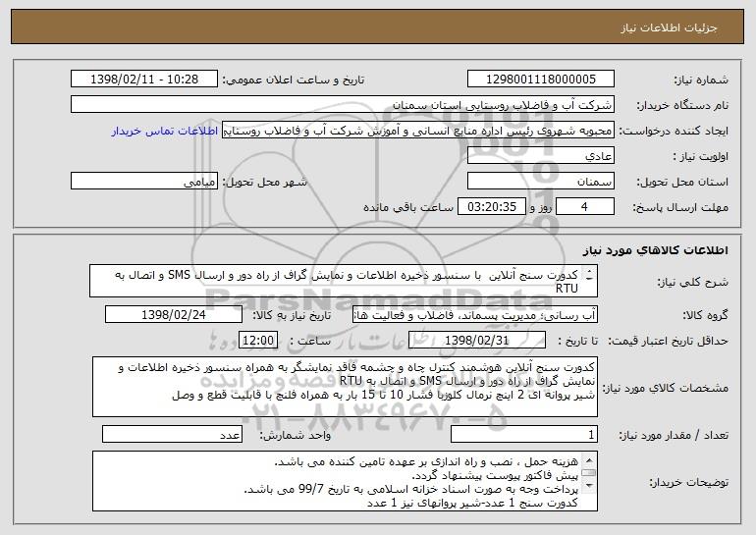Screen dimensions: 756x535
Task: Click the goods group field آب رسانی
Action: 475,315
